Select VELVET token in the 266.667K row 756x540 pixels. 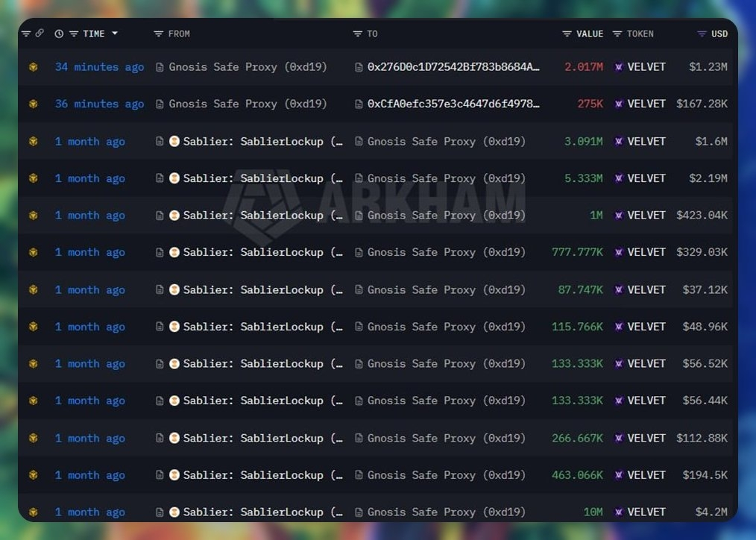[x=646, y=438]
